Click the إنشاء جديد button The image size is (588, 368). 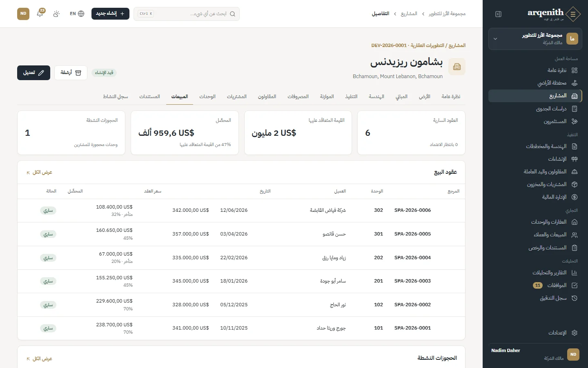[110, 13]
